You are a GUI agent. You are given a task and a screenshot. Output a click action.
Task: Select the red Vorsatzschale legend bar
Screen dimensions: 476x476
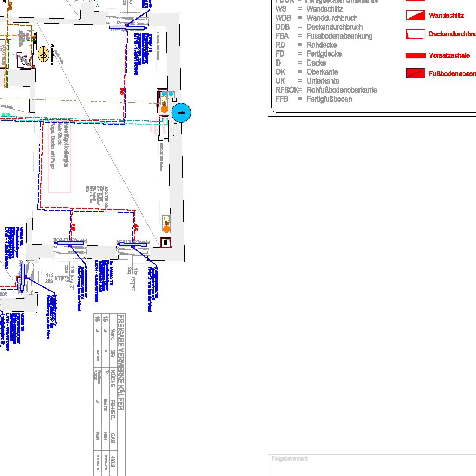(416, 55)
